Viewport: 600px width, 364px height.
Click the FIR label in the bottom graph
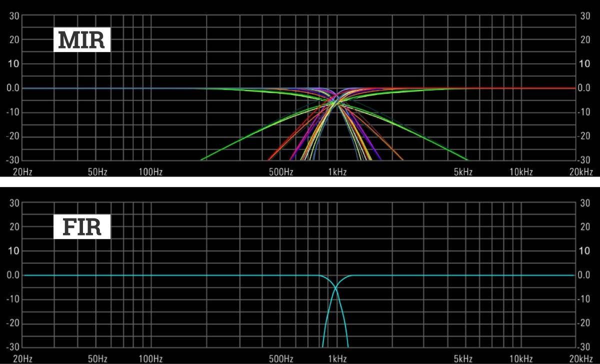point(82,227)
